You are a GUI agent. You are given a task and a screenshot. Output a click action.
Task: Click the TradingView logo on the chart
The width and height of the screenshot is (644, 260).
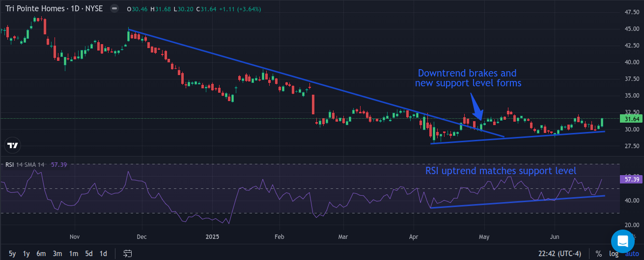click(x=13, y=145)
